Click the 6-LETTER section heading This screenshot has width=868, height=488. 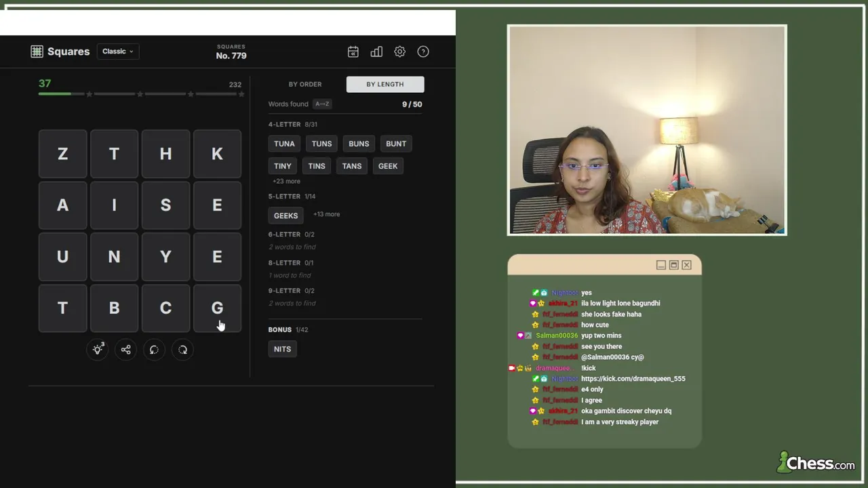point(284,235)
